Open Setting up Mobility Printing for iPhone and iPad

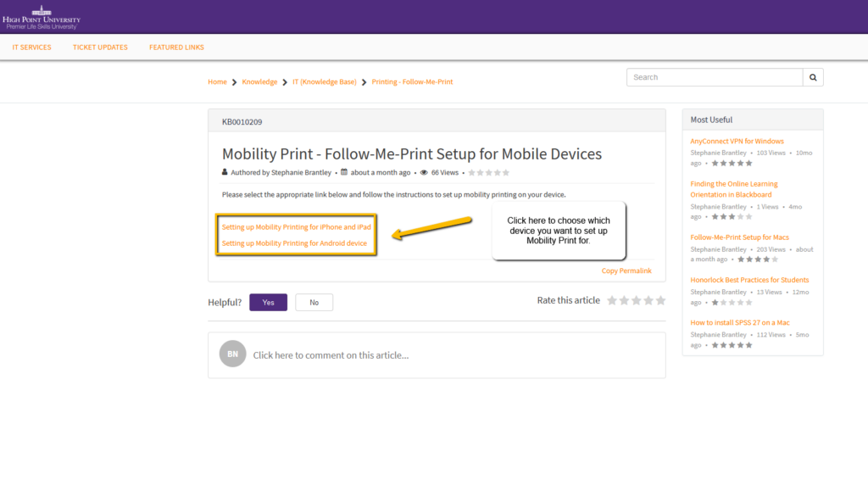(x=296, y=227)
